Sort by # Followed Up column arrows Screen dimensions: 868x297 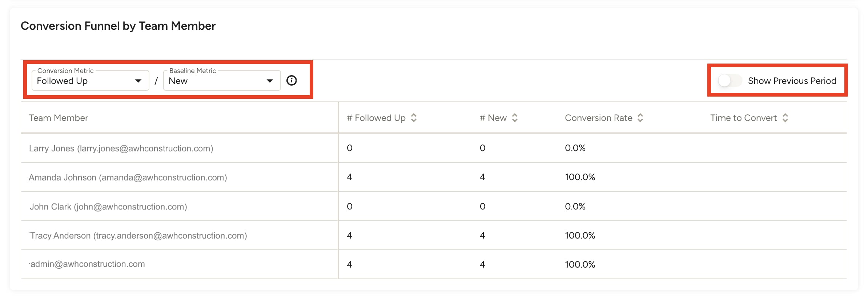coord(414,118)
